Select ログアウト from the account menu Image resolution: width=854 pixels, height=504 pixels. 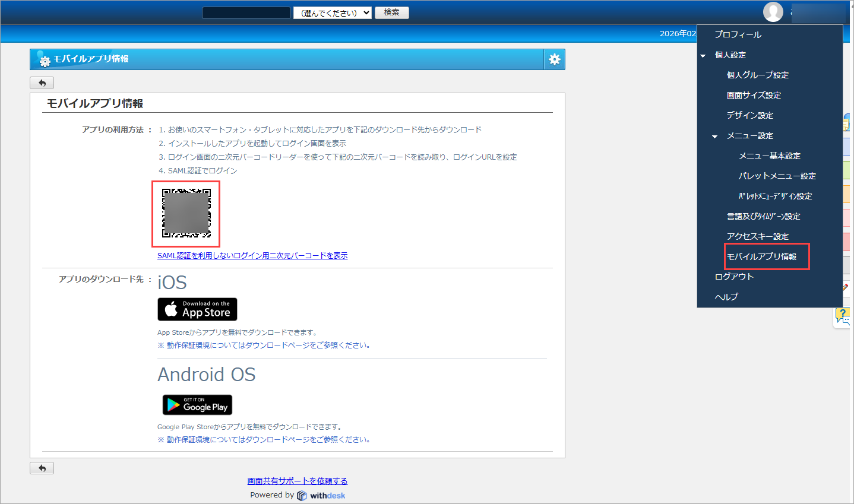point(733,276)
